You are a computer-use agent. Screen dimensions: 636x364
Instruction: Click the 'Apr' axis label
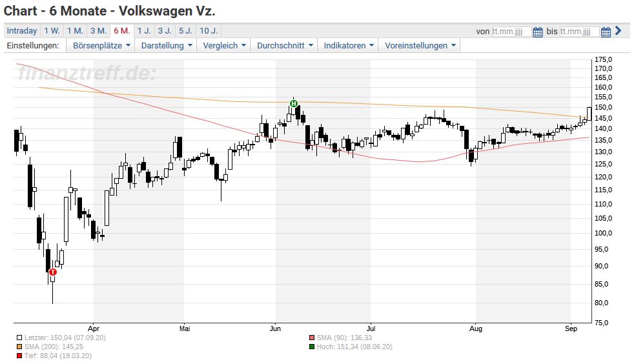click(x=94, y=329)
